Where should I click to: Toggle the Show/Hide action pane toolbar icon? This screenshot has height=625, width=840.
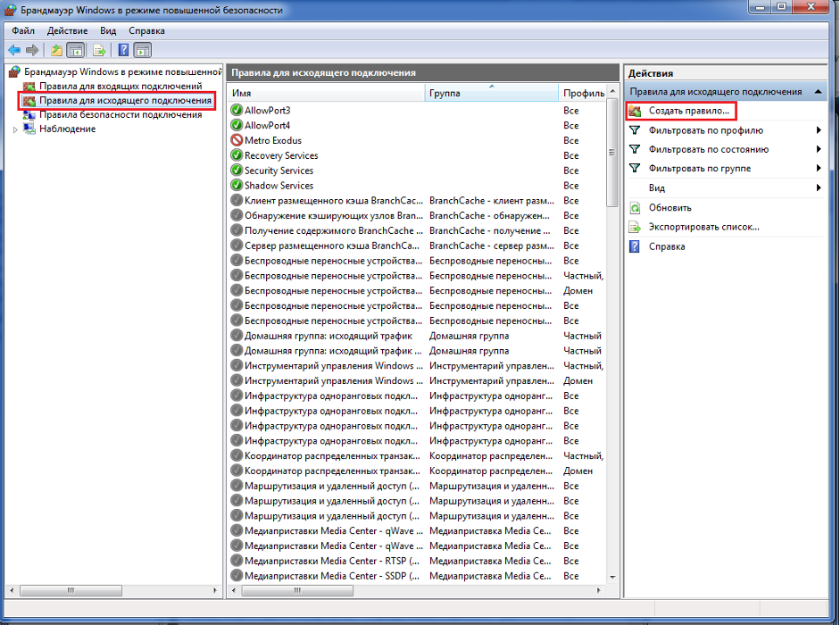point(142,50)
